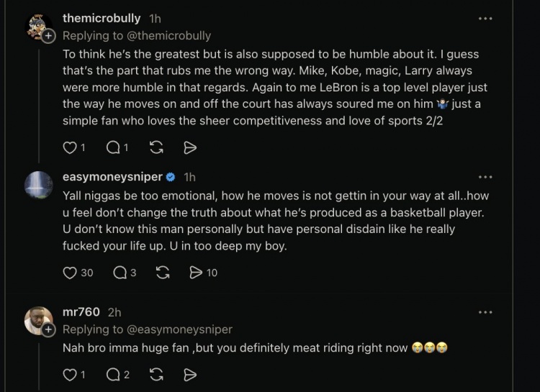Image resolution: width=540 pixels, height=392 pixels.
Task: Share themicrobully's post via send icon
Action: pyautogui.click(x=190, y=147)
